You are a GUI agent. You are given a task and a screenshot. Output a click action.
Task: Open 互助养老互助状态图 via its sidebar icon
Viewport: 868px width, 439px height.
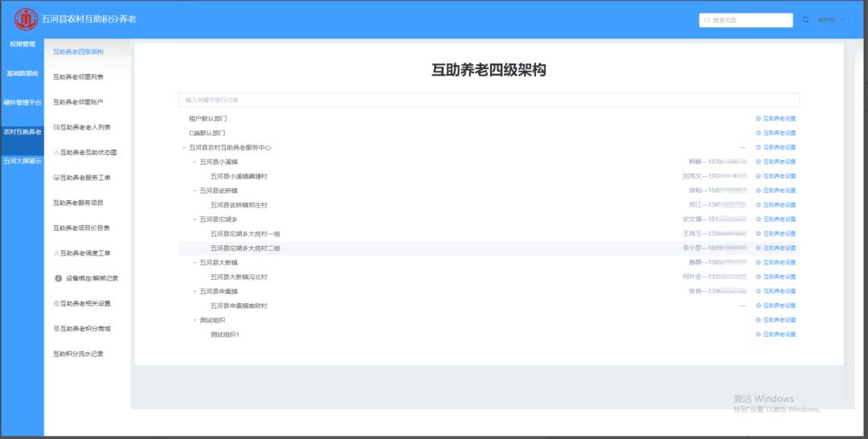click(x=56, y=153)
